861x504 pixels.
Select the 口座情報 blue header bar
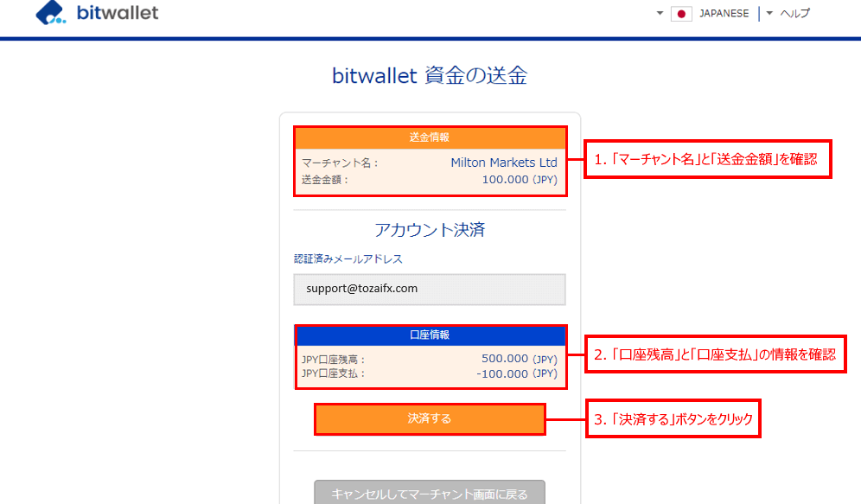pos(430,335)
